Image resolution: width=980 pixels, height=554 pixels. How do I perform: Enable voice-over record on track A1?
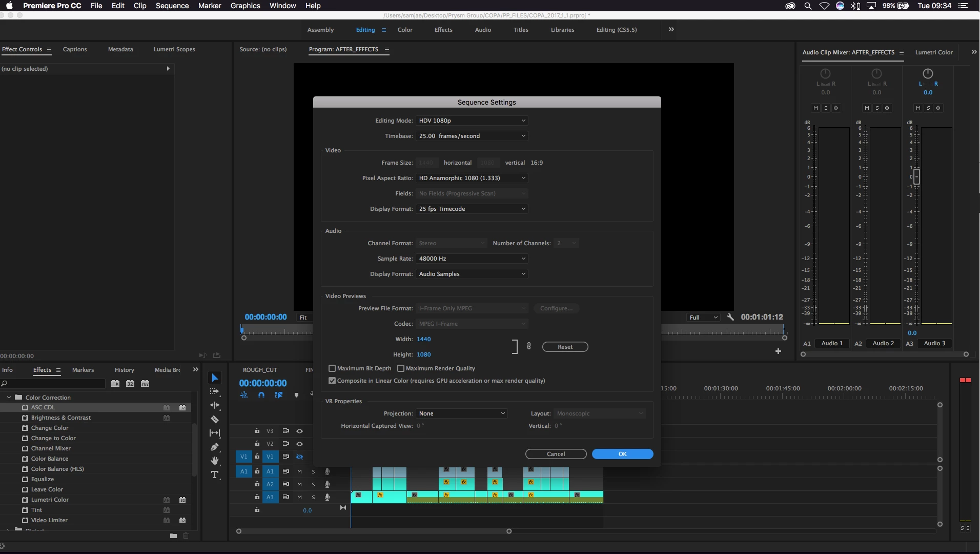[x=327, y=471]
